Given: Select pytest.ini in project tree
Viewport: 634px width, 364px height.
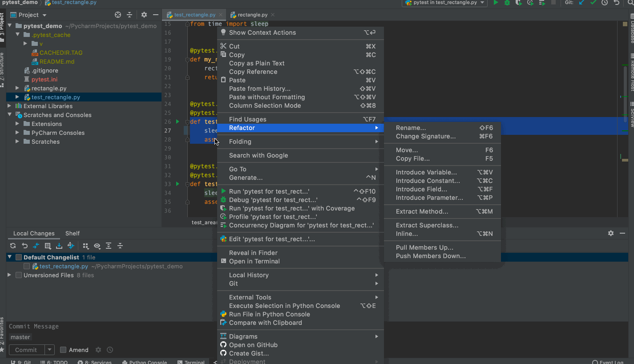Looking at the screenshot, I should pyautogui.click(x=44, y=79).
